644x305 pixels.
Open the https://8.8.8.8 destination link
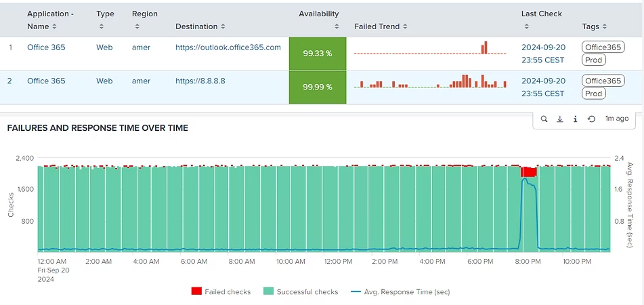(x=200, y=81)
